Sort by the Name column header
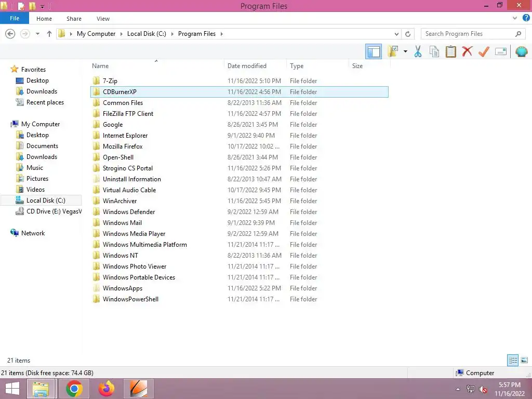This screenshot has height=399, width=532. click(100, 66)
